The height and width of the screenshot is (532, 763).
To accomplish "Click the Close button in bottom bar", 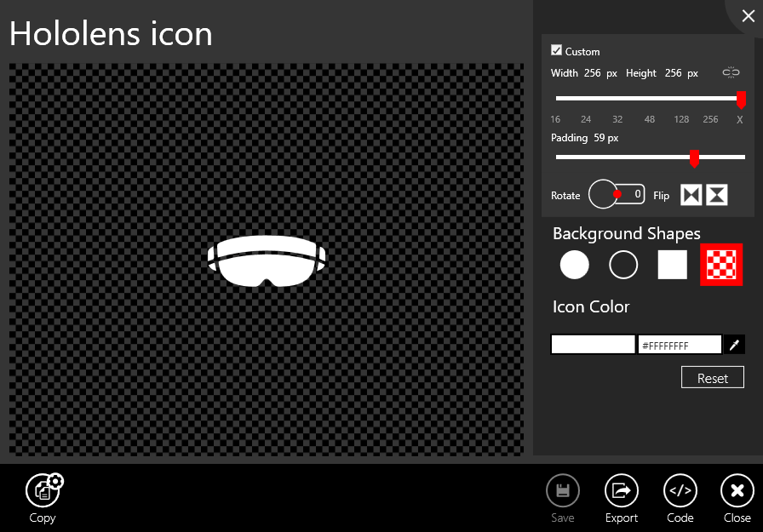I will [737, 490].
